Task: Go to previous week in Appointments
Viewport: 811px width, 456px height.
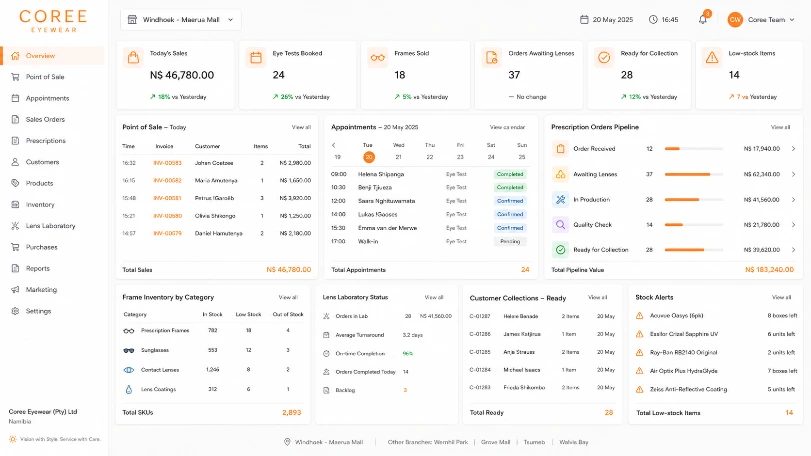Action: [x=334, y=145]
